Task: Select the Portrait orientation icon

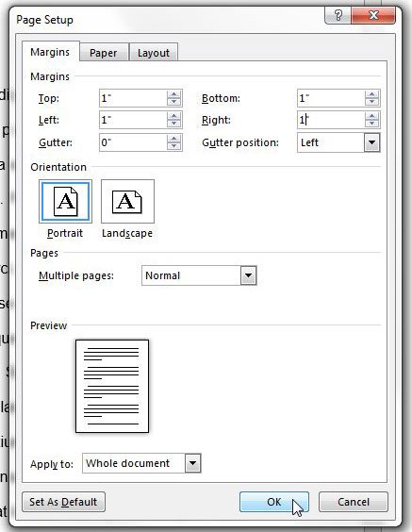Action: [65, 202]
